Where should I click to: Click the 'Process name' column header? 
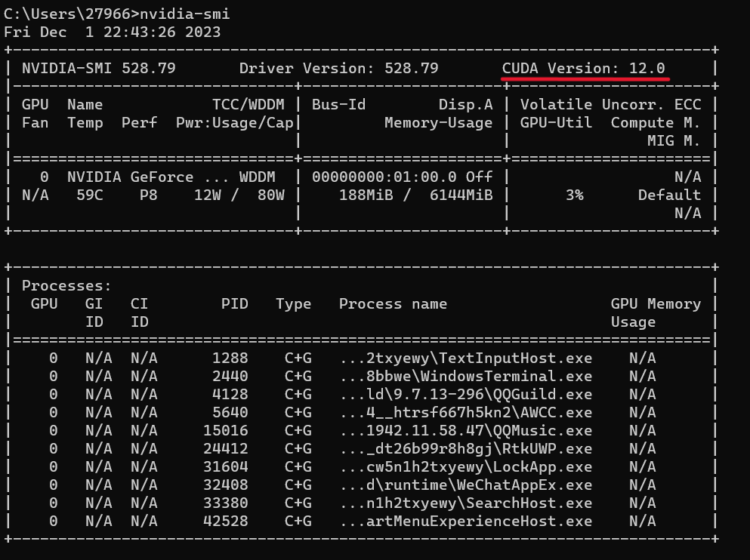tap(394, 304)
